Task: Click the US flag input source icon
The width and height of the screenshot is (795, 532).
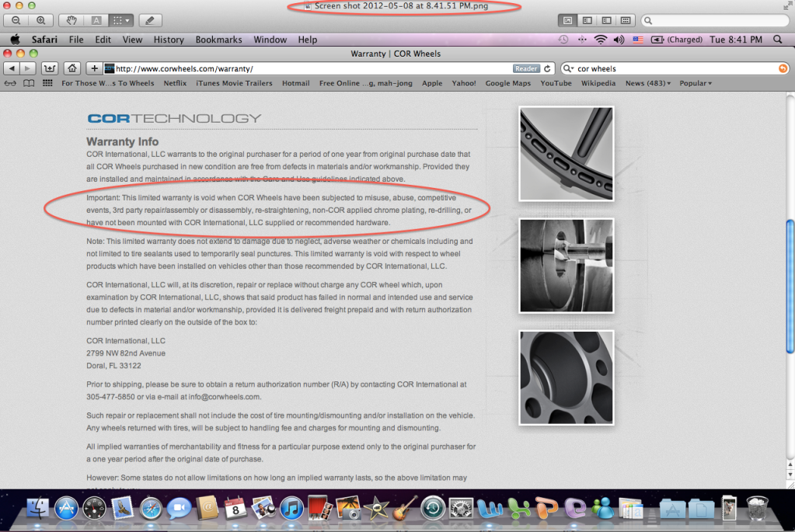Action: coord(638,40)
